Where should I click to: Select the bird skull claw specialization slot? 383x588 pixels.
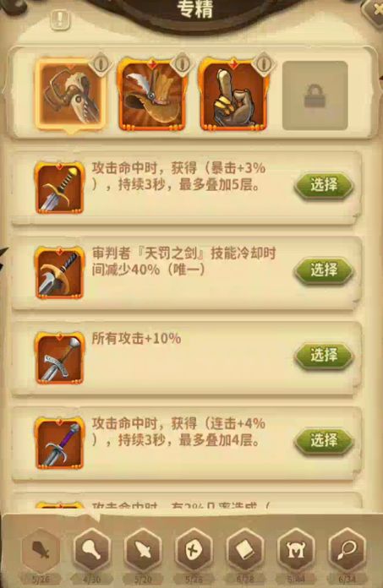[x=70, y=95]
